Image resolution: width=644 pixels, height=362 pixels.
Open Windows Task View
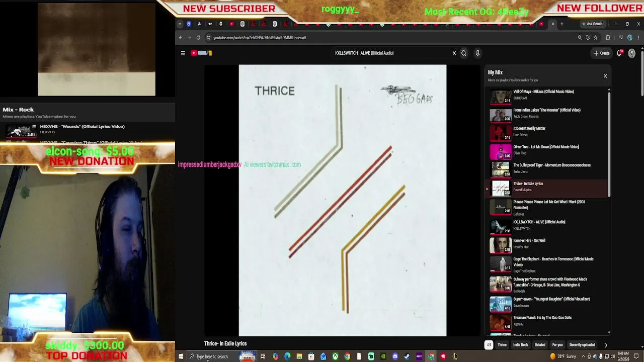click(263, 356)
